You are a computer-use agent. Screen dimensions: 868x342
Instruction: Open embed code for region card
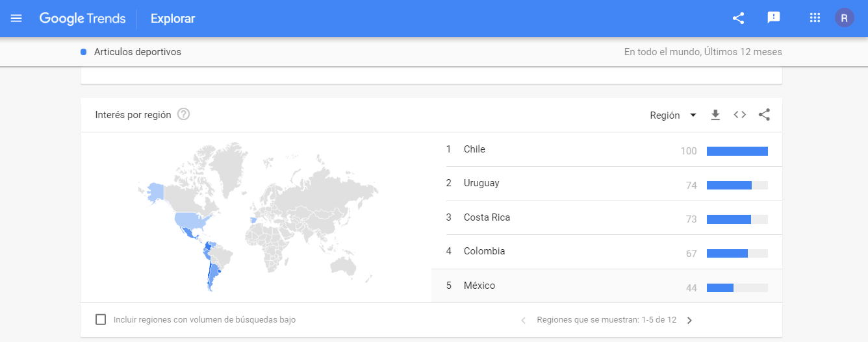(740, 115)
